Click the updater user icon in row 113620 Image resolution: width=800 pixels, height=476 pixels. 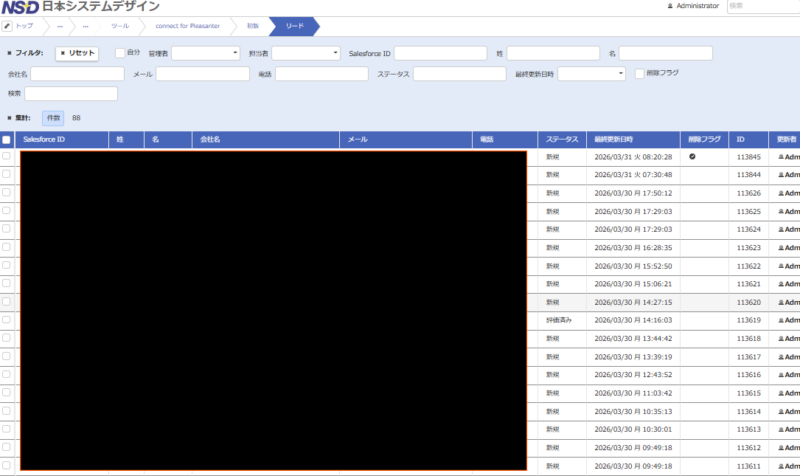[781, 301]
